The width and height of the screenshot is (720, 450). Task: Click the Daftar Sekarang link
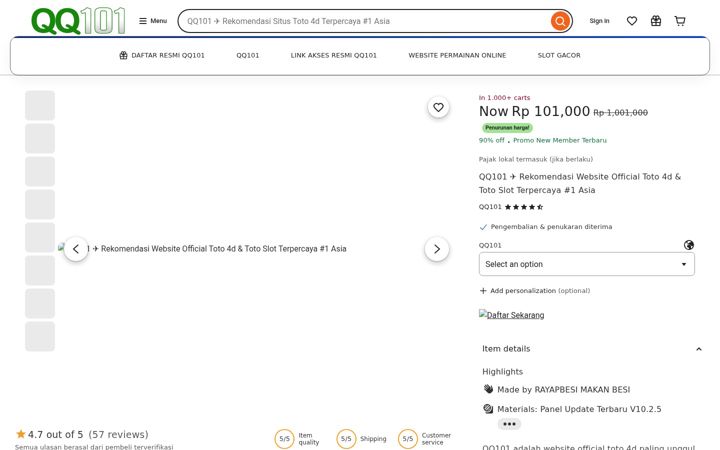[x=512, y=315]
